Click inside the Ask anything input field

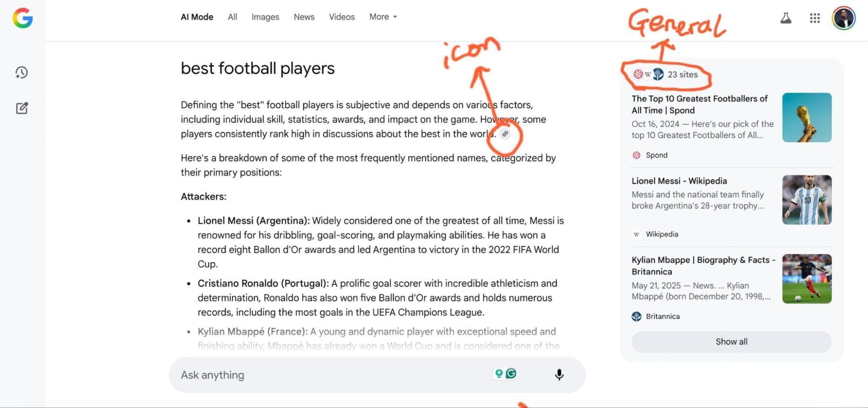(x=304, y=375)
